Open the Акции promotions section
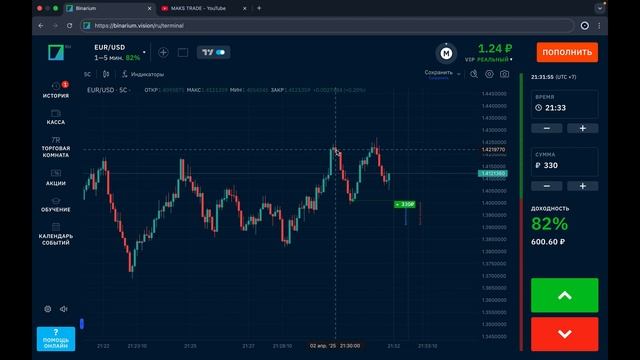The image size is (640, 360). coord(56,178)
